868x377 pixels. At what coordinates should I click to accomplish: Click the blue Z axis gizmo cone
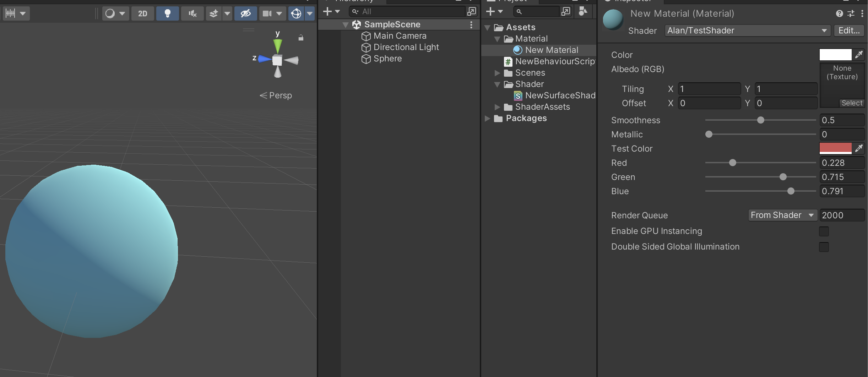(x=265, y=59)
